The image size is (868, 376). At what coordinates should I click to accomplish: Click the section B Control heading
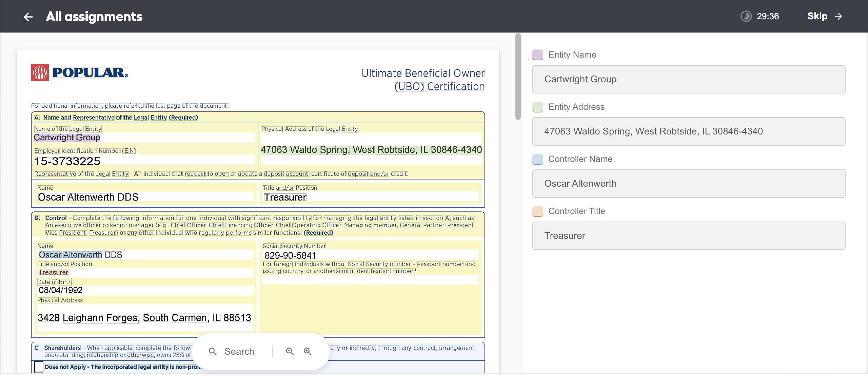(56, 218)
